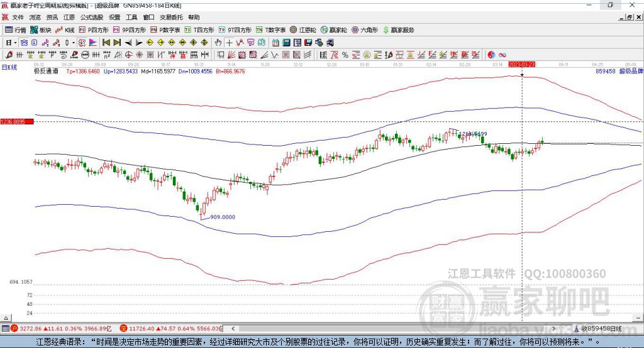Toggle the highlighted overlay chart button
This screenshot has width=644, height=348.
[25, 42]
